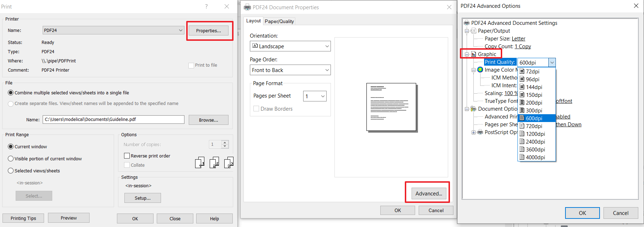
Task: Open the Pages per Sheet dropdown
Action: pos(315,96)
